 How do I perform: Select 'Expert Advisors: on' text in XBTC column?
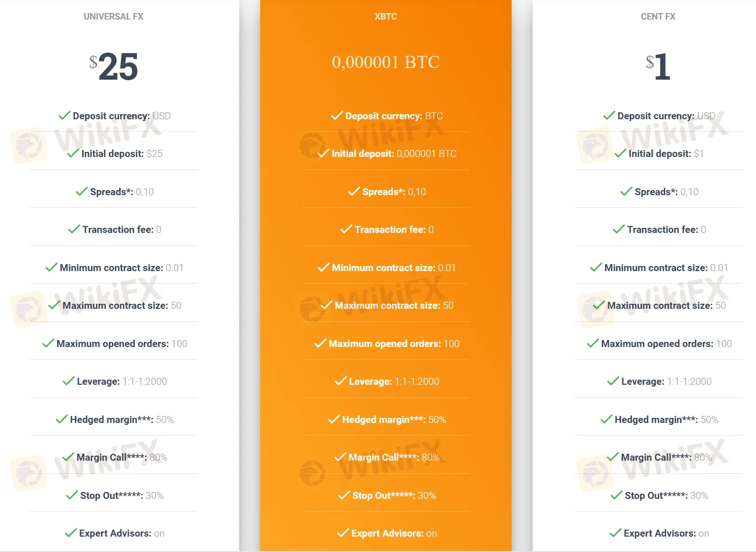coord(394,533)
